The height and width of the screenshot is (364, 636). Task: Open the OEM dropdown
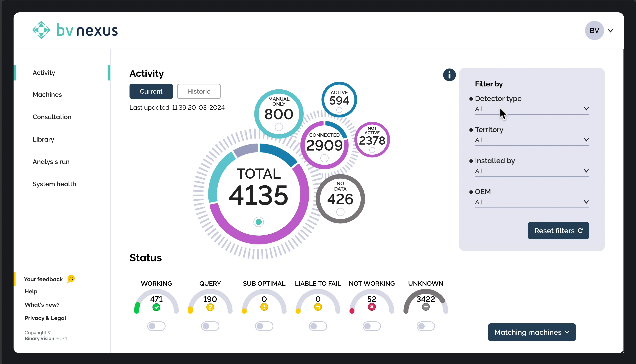532,202
